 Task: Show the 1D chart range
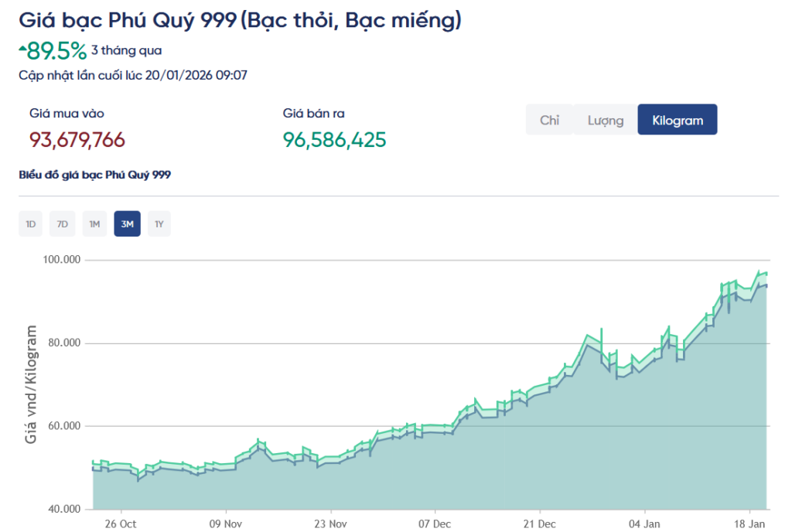click(x=31, y=224)
